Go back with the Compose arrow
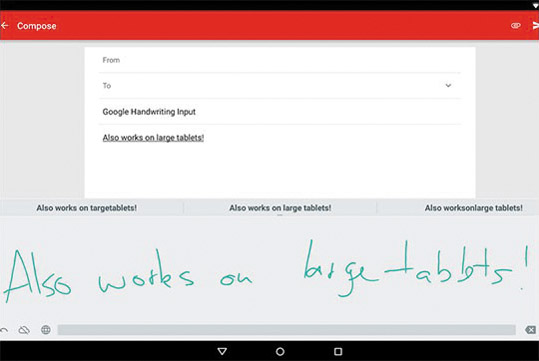This screenshot has height=361, width=539. (4, 25)
